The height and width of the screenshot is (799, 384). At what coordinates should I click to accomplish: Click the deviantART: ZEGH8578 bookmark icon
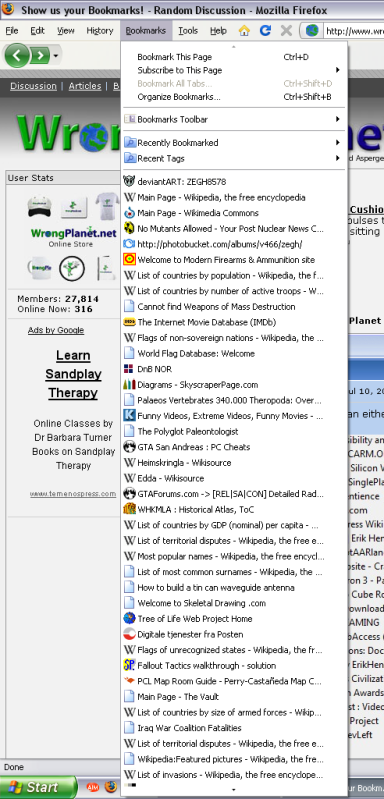[129, 181]
